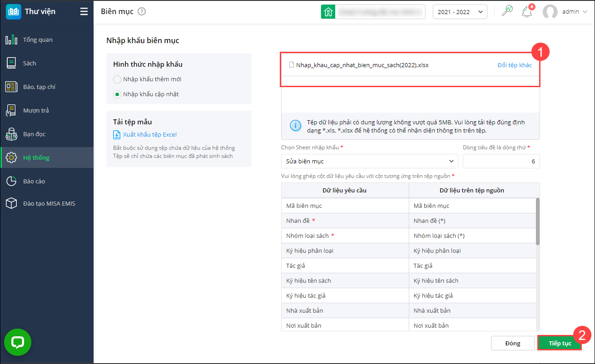Image resolution: width=595 pixels, height=364 pixels.
Task: Click required cell Nhan đề with asterisk
Action: [x=345, y=221]
